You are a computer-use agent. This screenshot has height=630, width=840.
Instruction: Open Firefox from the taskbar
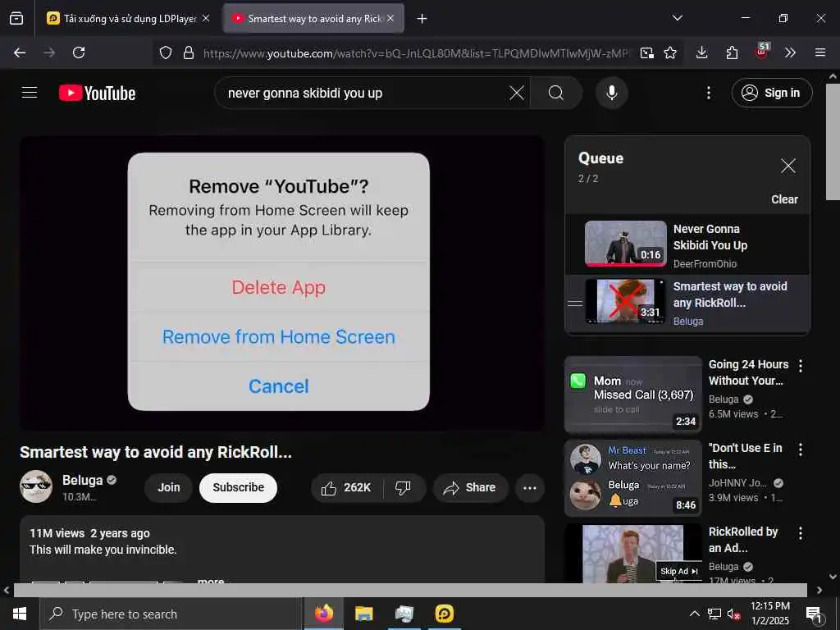(323, 614)
